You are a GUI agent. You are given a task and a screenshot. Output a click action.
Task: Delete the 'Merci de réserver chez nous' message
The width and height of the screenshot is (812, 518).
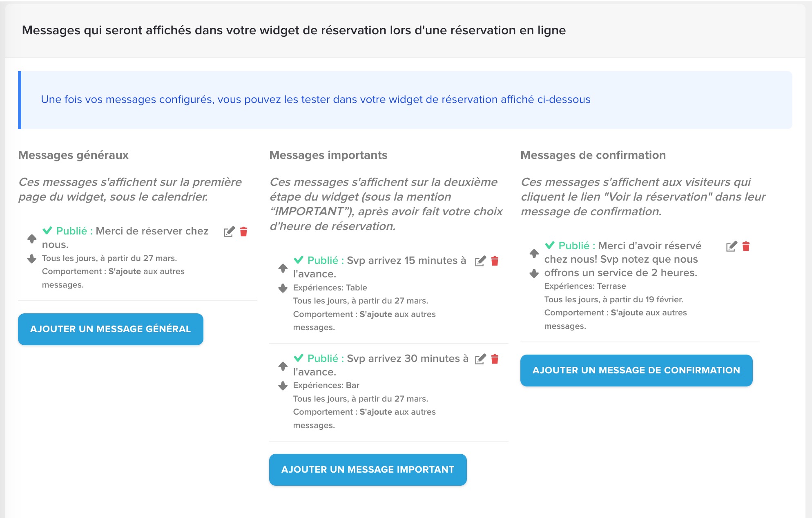point(243,232)
